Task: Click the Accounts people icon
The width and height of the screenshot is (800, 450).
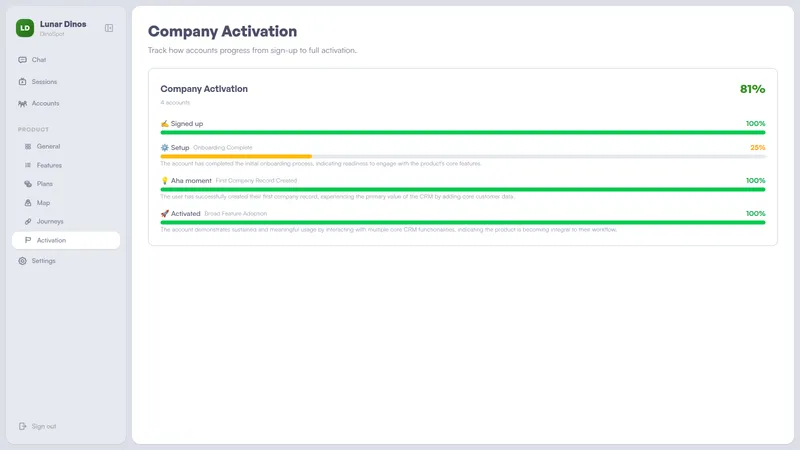Action: [22, 104]
